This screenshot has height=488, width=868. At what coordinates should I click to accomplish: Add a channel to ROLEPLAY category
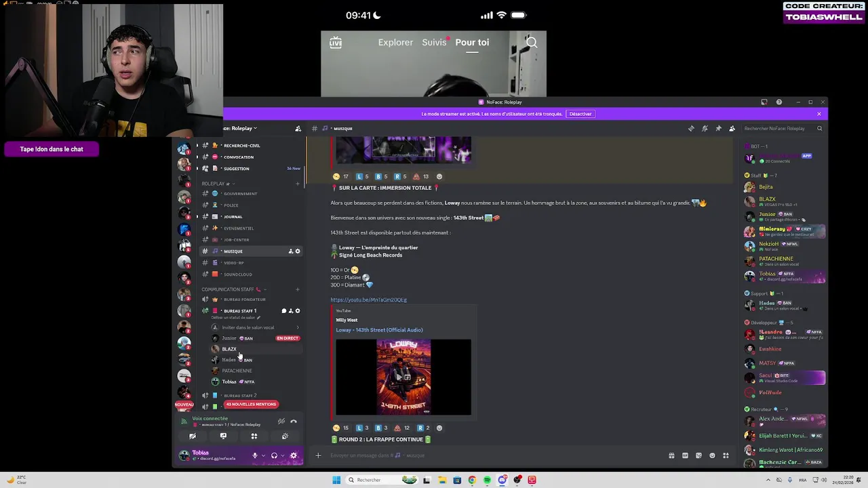pos(297,184)
